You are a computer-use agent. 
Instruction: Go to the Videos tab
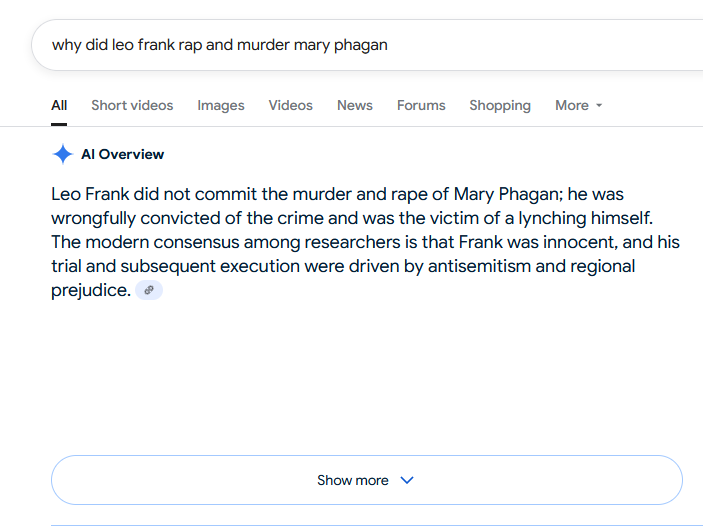click(x=290, y=105)
